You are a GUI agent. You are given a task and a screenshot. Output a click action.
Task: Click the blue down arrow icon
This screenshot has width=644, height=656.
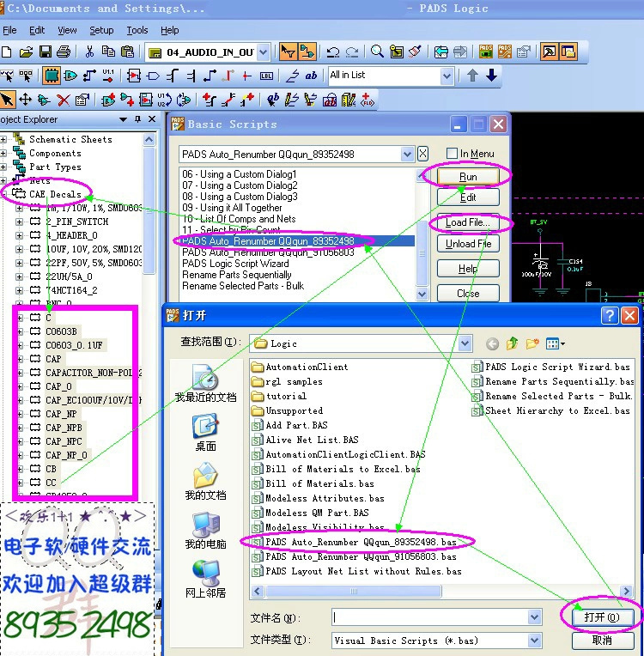(x=491, y=76)
